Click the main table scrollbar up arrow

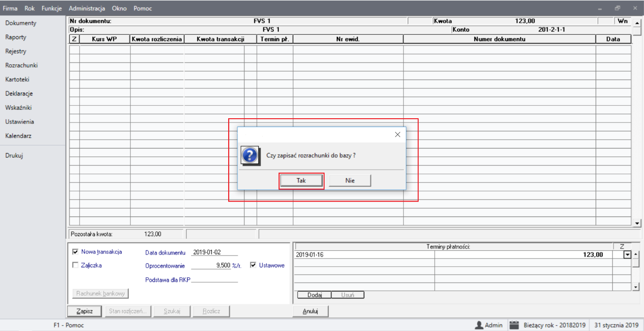click(637, 23)
